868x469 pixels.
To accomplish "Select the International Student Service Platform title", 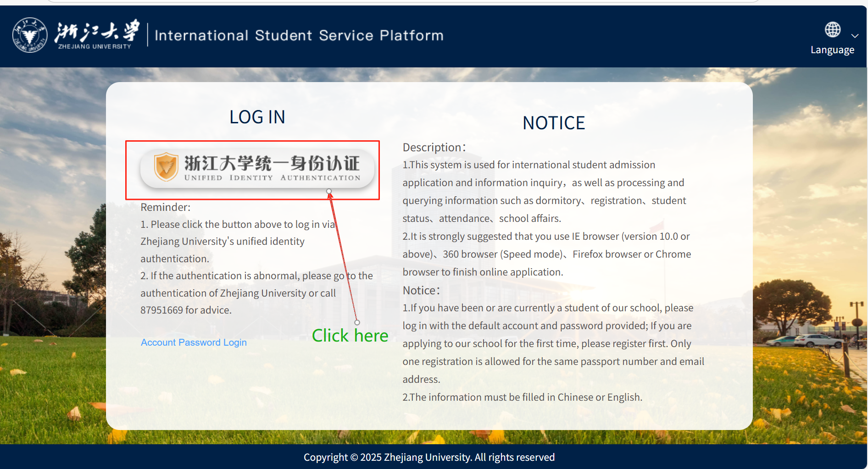I will point(299,36).
